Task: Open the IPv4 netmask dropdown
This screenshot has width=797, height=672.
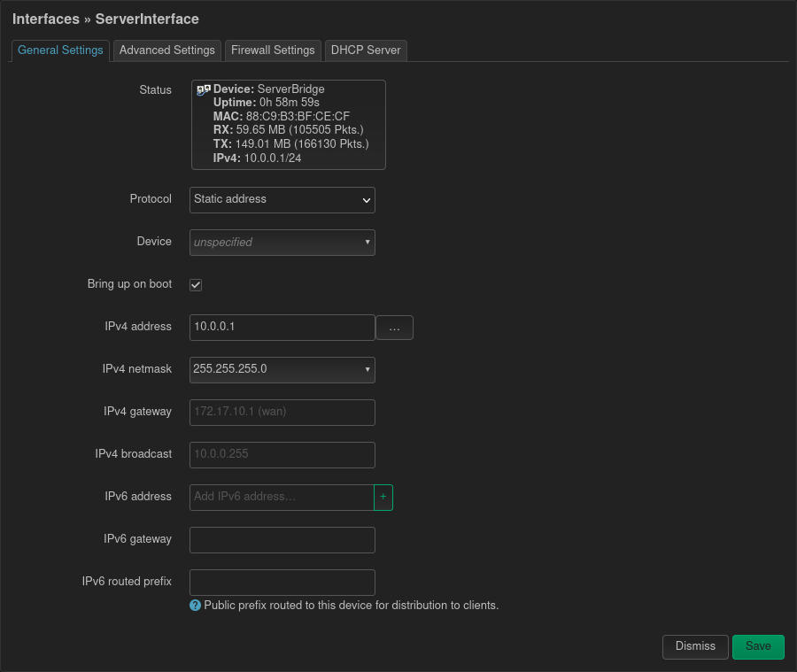Action: click(282, 370)
